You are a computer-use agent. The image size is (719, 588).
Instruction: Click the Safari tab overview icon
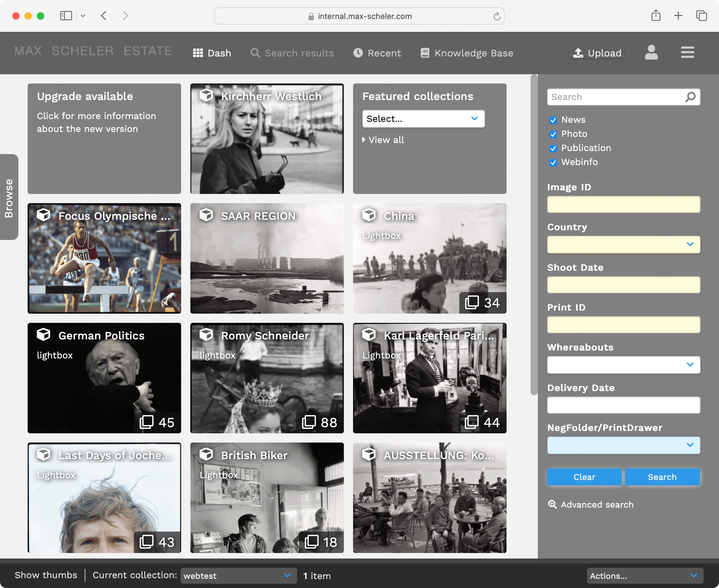pos(701,16)
